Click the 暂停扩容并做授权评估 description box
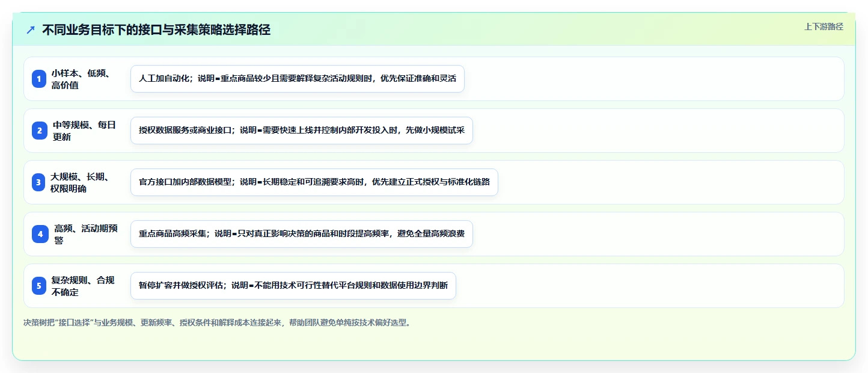This screenshot has width=868, height=373. coord(293,286)
